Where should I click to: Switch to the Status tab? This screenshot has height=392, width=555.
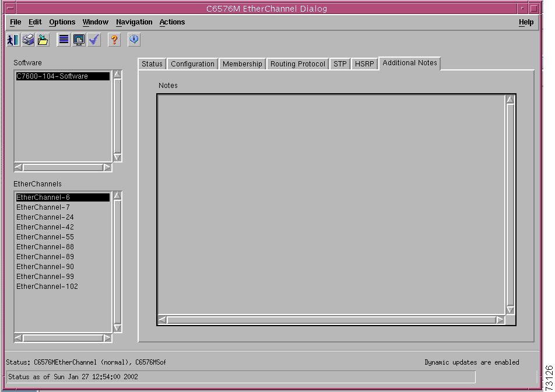(x=152, y=64)
